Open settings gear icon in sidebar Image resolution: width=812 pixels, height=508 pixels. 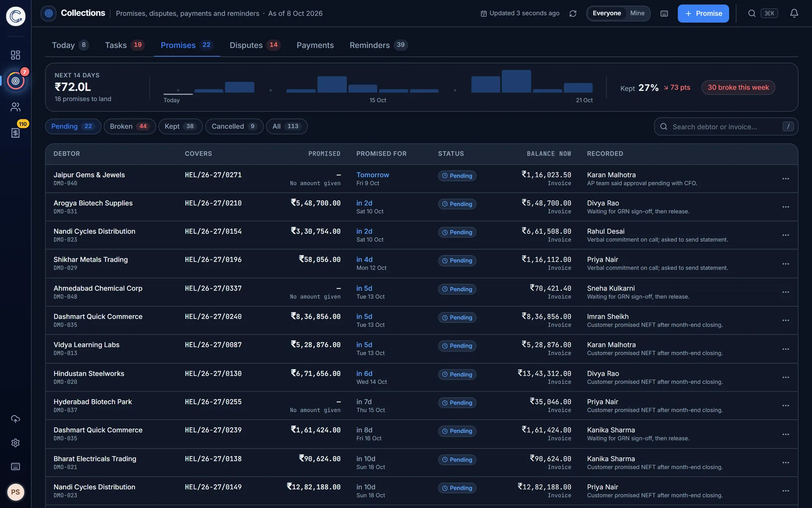coord(15,443)
